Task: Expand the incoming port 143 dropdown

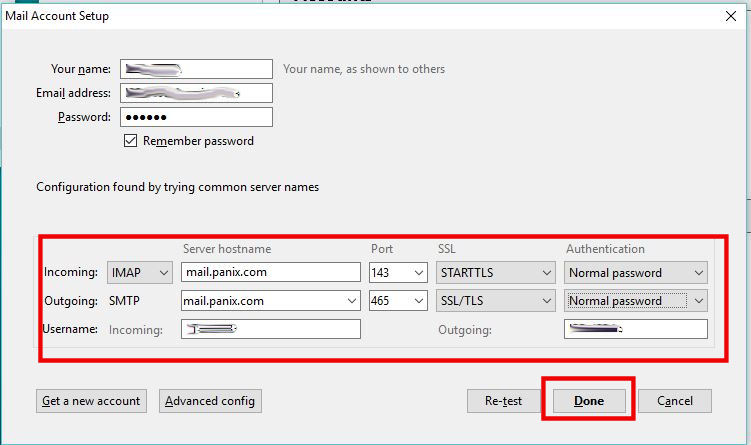Action: click(398, 272)
